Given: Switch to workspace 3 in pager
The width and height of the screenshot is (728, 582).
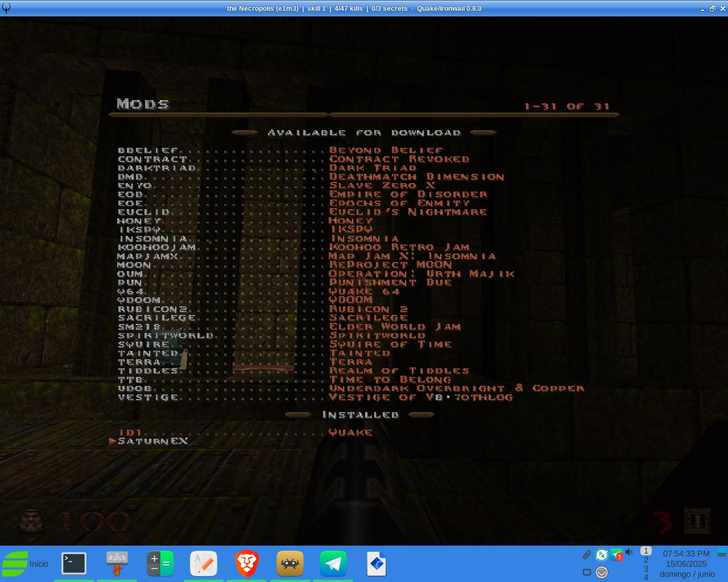Looking at the screenshot, I should 646,569.
